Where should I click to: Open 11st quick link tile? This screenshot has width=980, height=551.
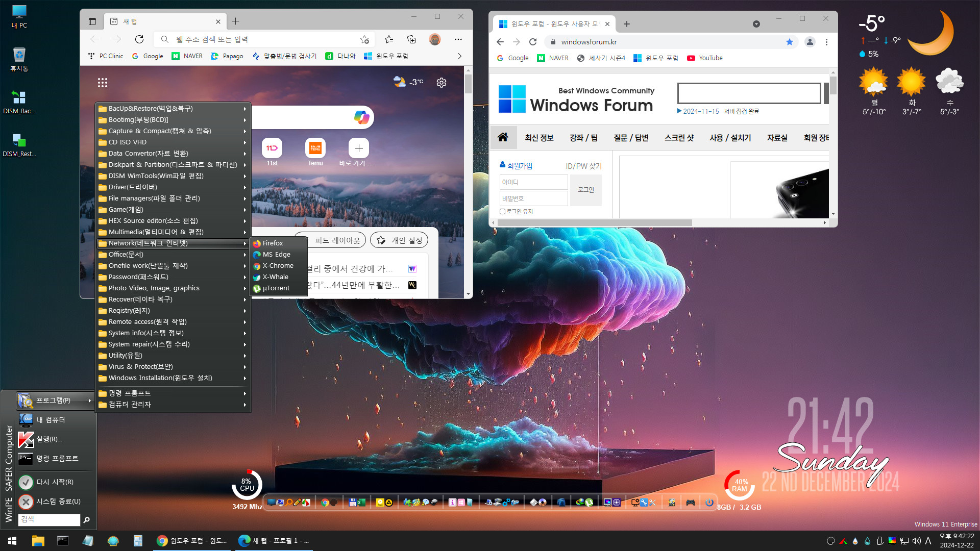[272, 152]
